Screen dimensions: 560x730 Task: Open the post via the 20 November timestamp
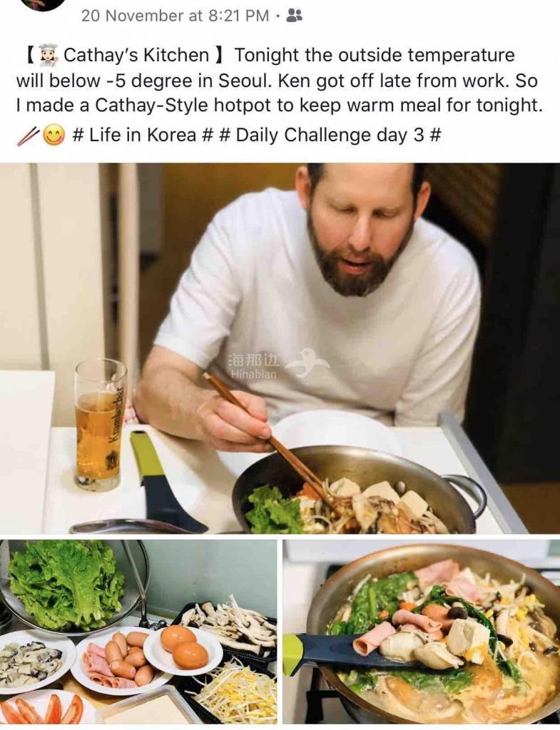click(175, 16)
